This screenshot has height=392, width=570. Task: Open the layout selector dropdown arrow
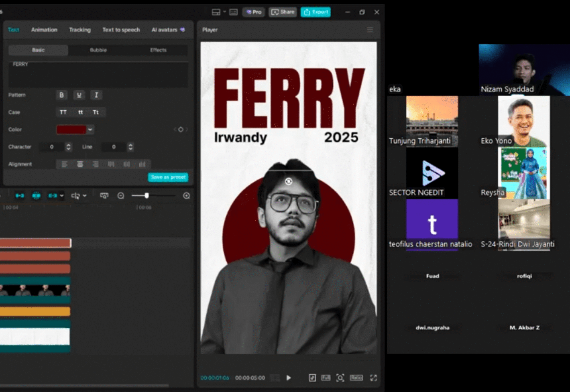pos(225,12)
